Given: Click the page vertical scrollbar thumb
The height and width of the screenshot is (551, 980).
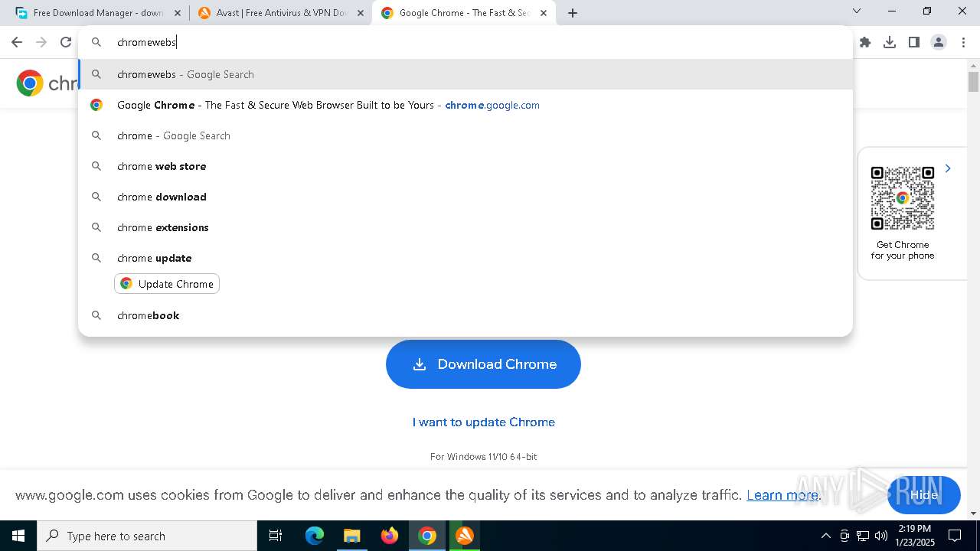Looking at the screenshot, I should click(x=973, y=81).
